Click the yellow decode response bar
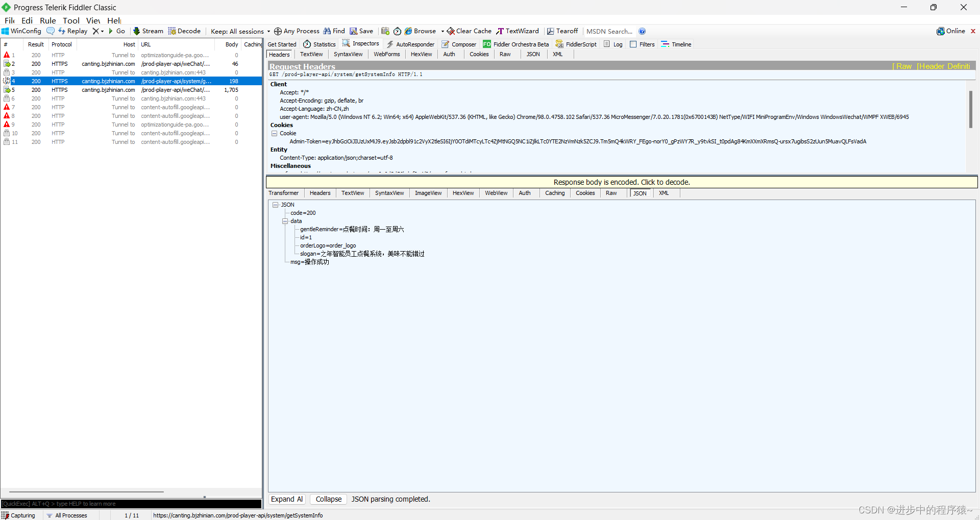Viewport: 980px width, 520px height. [x=622, y=182]
